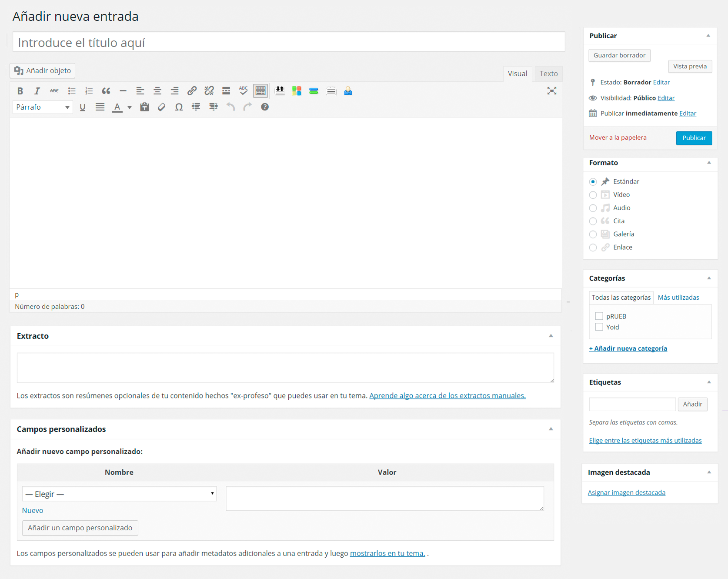Insert a blockquote
Image resolution: width=728 pixels, height=579 pixels.
(x=106, y=90)
